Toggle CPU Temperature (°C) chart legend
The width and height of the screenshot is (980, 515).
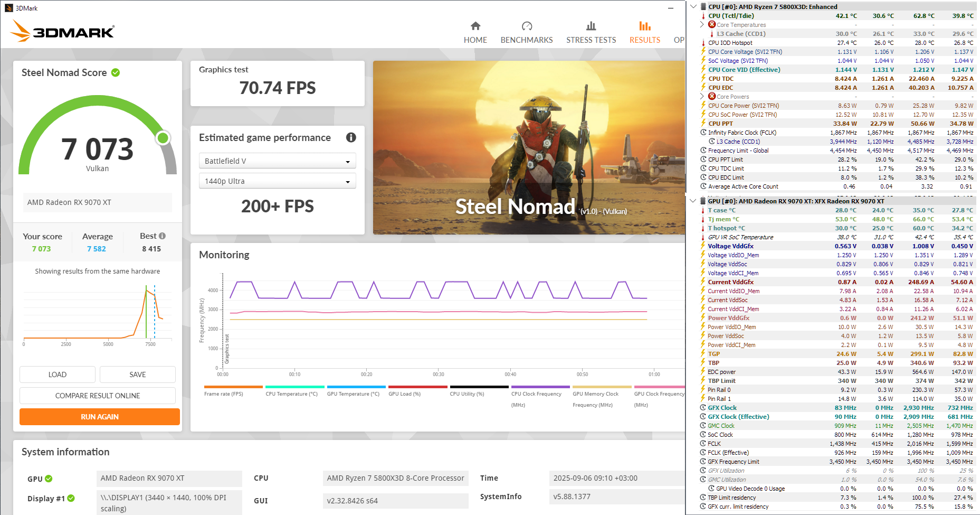pos(294,391)
